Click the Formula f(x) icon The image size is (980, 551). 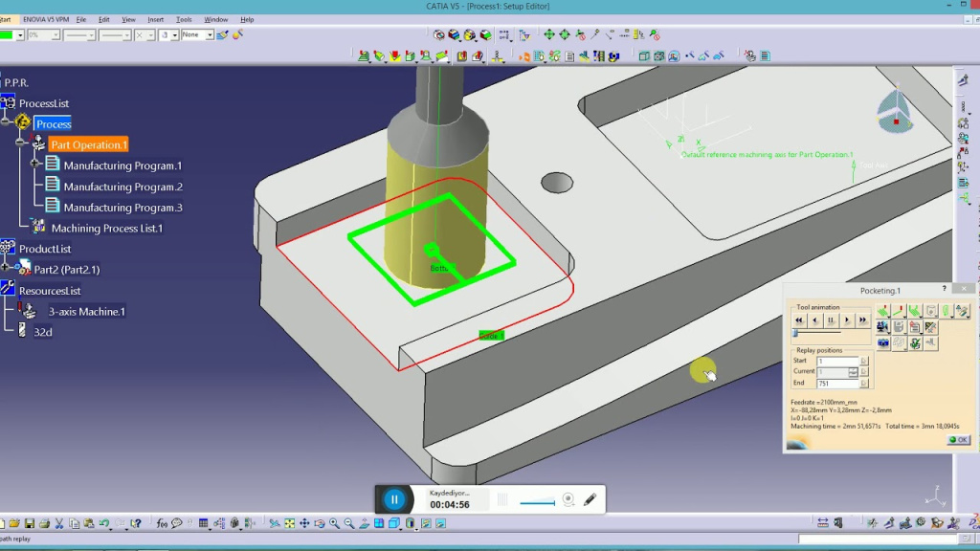163,523
